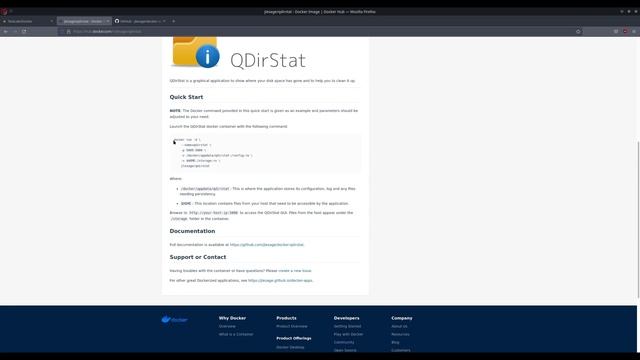Click the Docker logo in the footer
Image resolution: width=640 pixels, height=360 pixels.
coord(174,320)
